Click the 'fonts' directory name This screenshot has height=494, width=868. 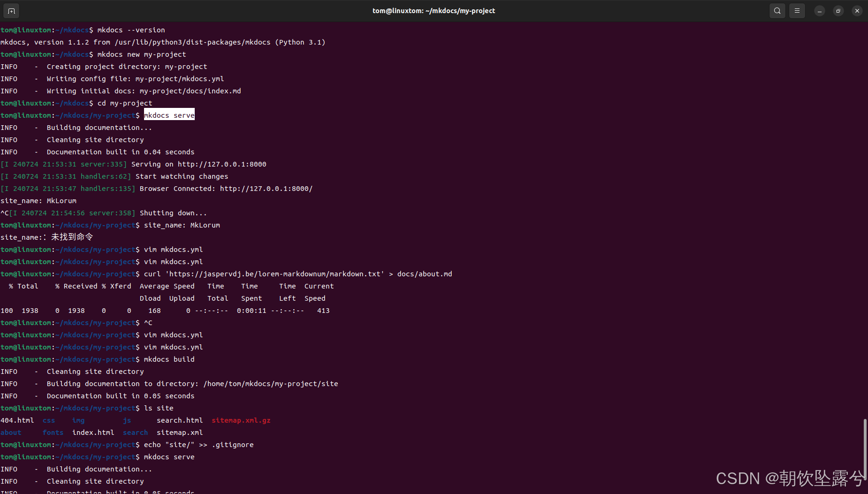[x=53, y=433]
